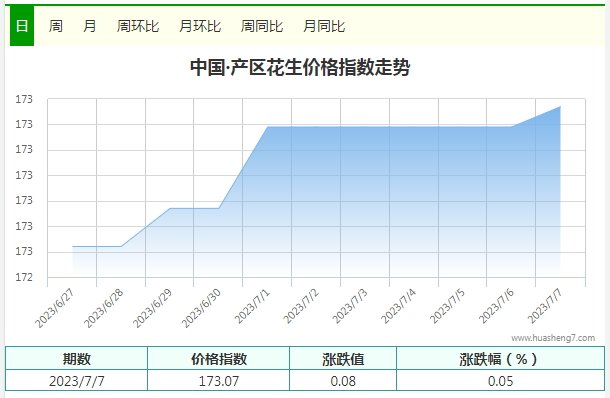Screen dimensions: 610x398
Task: Click the 涨跌值 column header
Action: coord(343,358)
